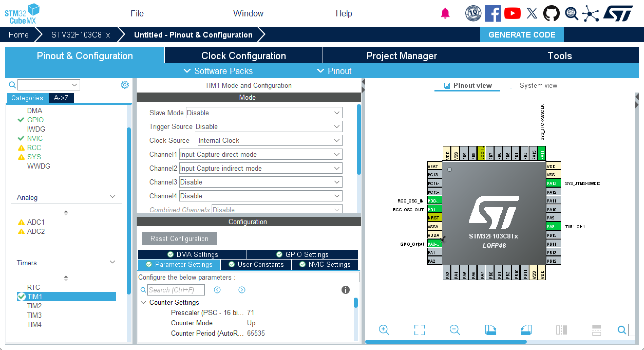Open the Window menu
The image size is (644, 350).
248,13
